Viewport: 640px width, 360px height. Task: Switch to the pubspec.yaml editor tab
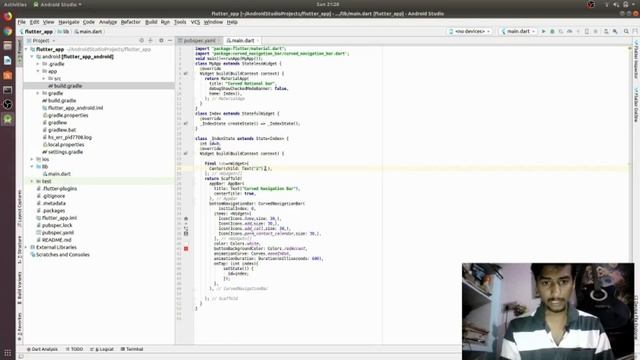pyautogui.click(x=199, y=40)
